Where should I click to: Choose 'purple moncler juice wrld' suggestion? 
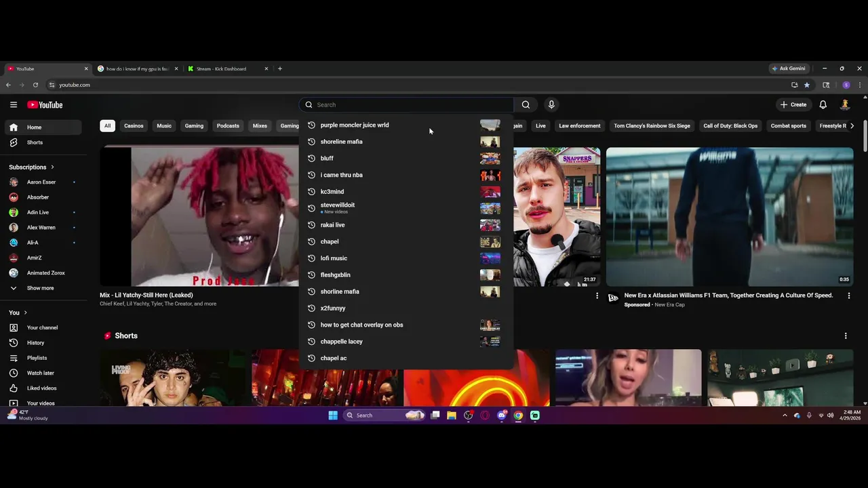406,125
